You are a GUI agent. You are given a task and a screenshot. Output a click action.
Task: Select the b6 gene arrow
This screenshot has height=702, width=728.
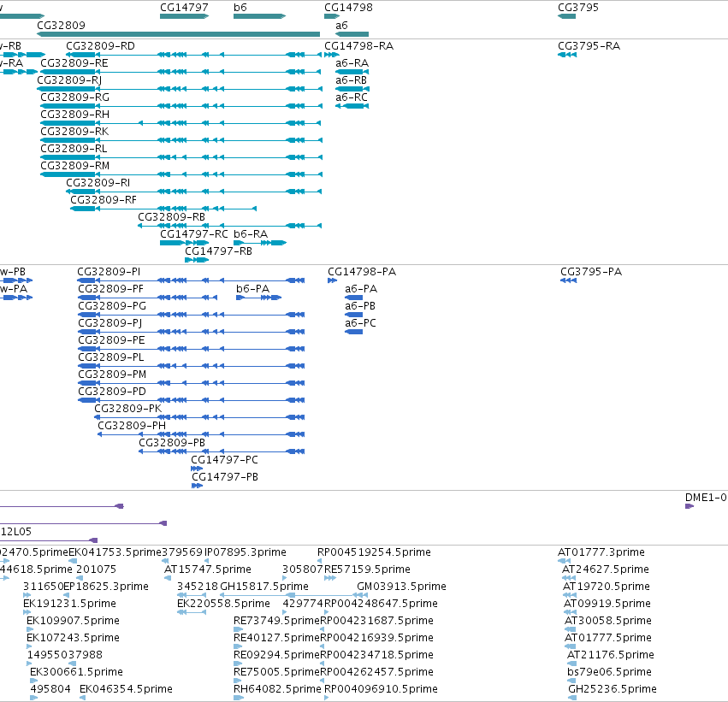[x=259, y=16]
